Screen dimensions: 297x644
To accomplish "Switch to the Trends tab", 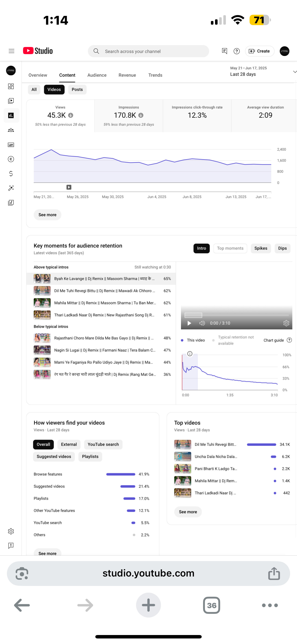I will pyautogui.click(x=155, y=75).
